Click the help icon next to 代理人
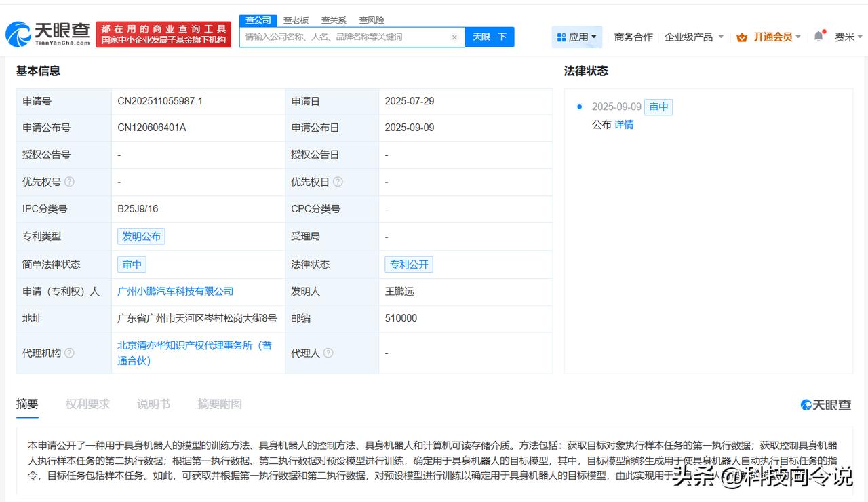The width and height of the screenshot is (868, 502). [x=328, y=353]
